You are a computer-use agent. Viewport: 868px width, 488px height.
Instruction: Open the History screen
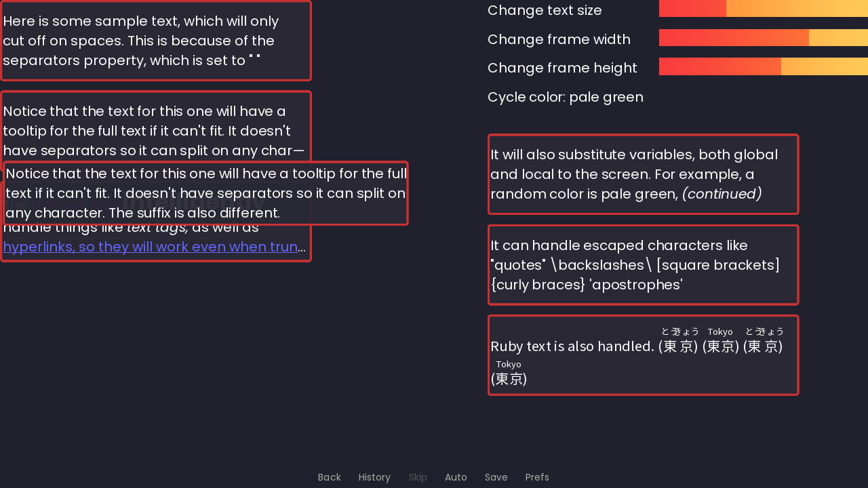374,477
